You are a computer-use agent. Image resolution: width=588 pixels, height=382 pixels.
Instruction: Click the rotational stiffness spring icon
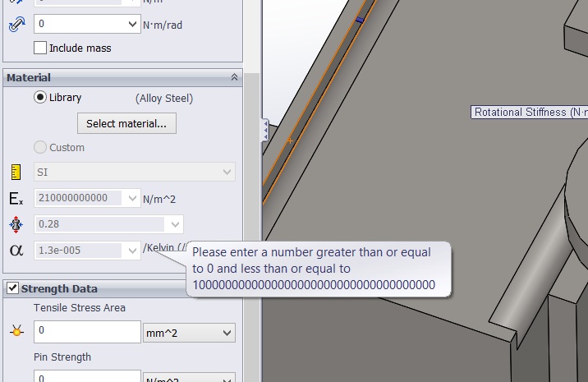tap(16, 25)
